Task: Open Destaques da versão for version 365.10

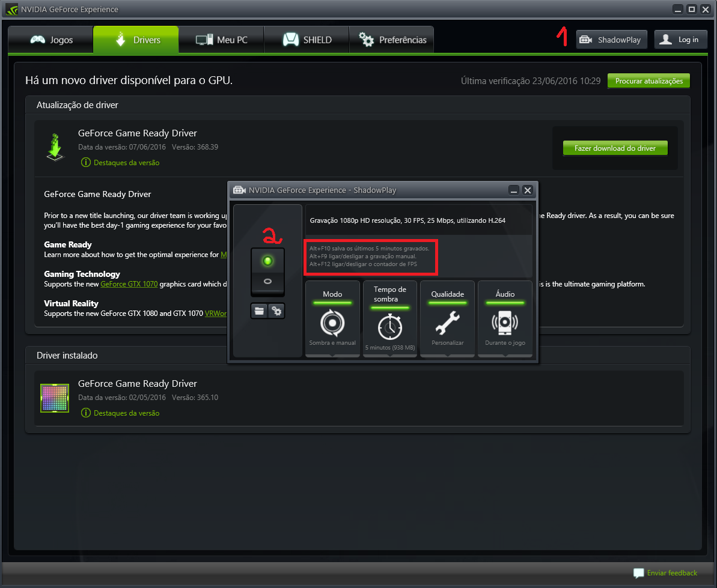Action: (x=126, y=413)
